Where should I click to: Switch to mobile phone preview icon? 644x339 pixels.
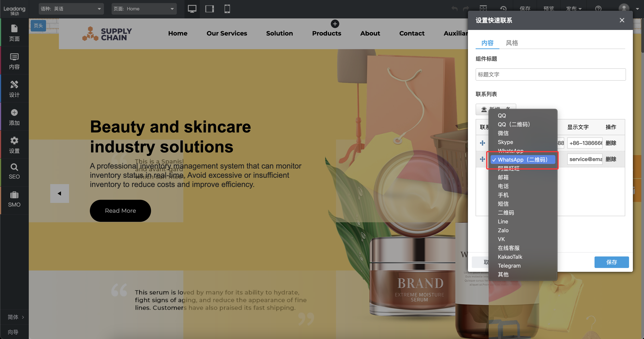[x=227, y=9]
